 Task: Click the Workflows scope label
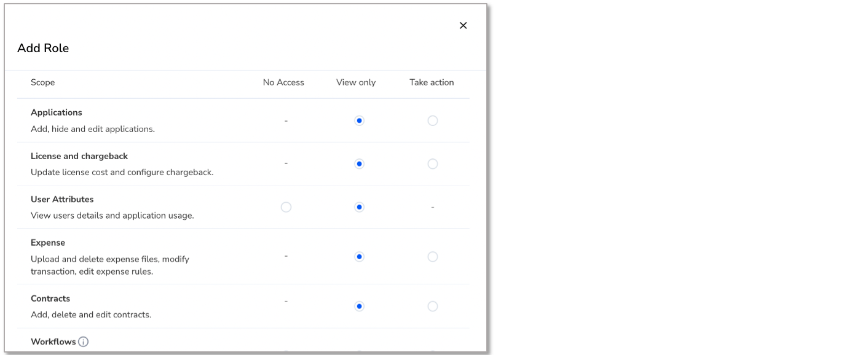[x=53, y=342]
